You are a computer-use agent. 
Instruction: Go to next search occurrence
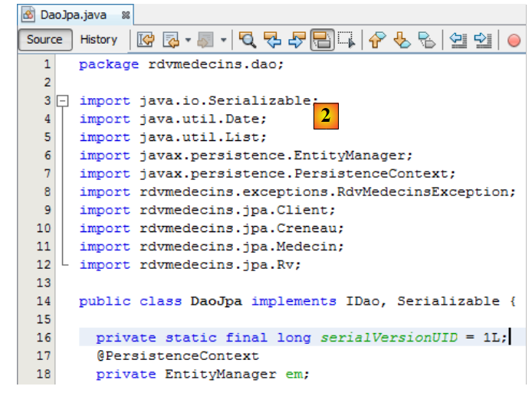pyautogui.click(x=297, y=41)
